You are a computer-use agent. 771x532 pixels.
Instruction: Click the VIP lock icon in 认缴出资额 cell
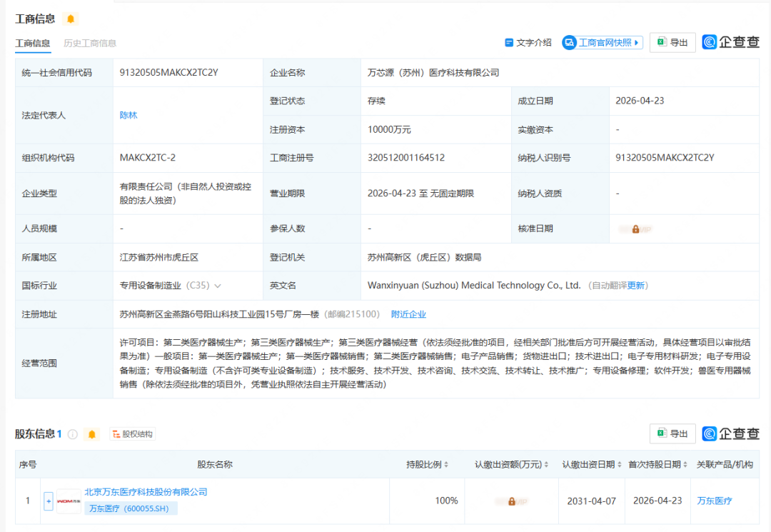point(511,501)
